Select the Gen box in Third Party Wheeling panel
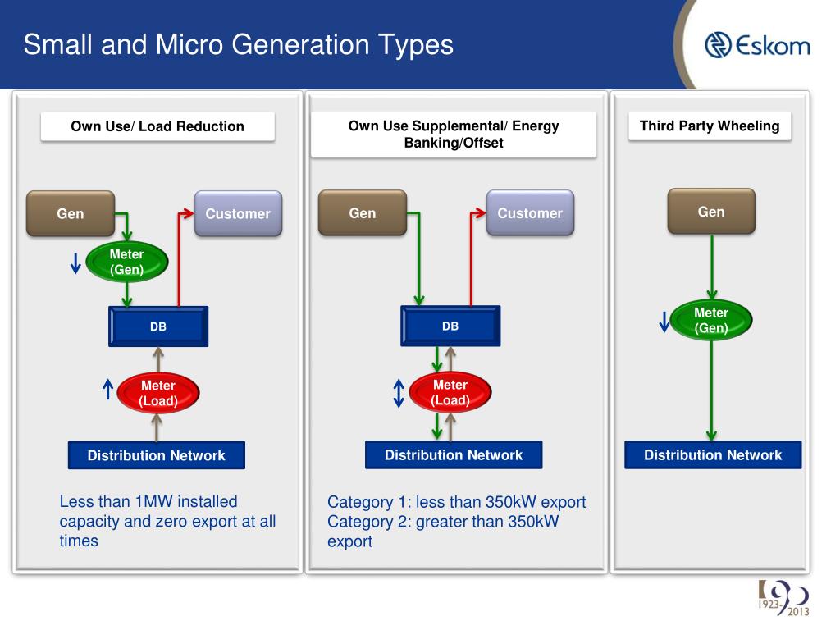 point(711,211)
